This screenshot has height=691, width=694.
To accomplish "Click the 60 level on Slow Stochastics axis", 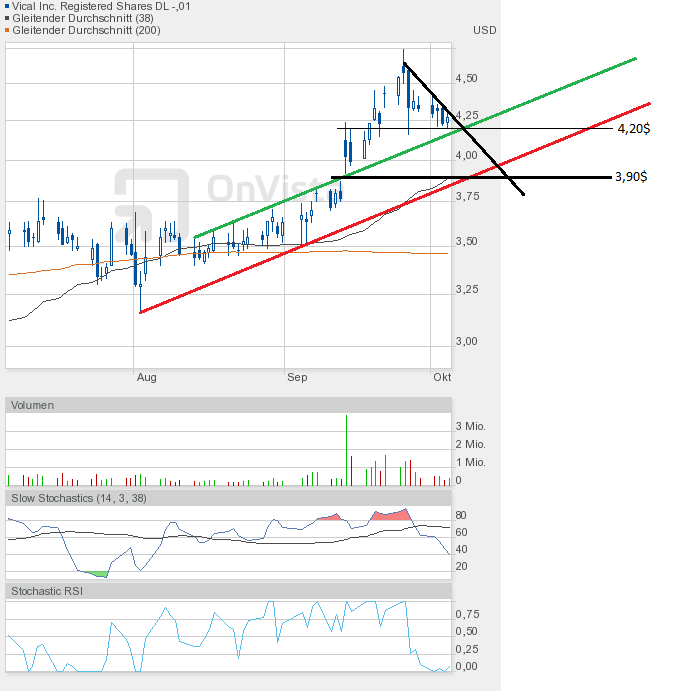I will (461, 532).
